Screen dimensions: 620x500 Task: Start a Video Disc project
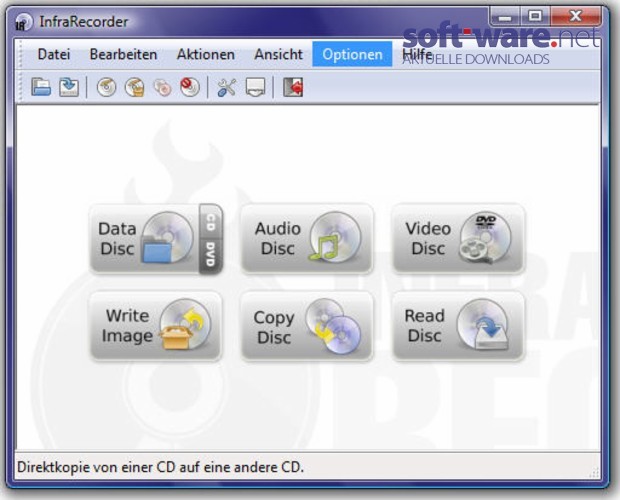click(x=458, y=238)
